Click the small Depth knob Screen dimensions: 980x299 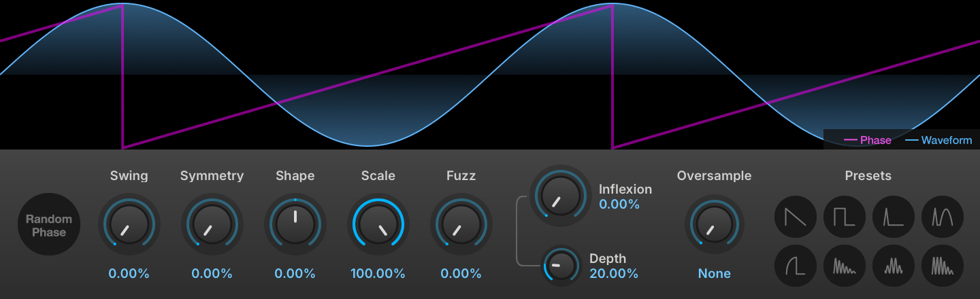(561, 265)
